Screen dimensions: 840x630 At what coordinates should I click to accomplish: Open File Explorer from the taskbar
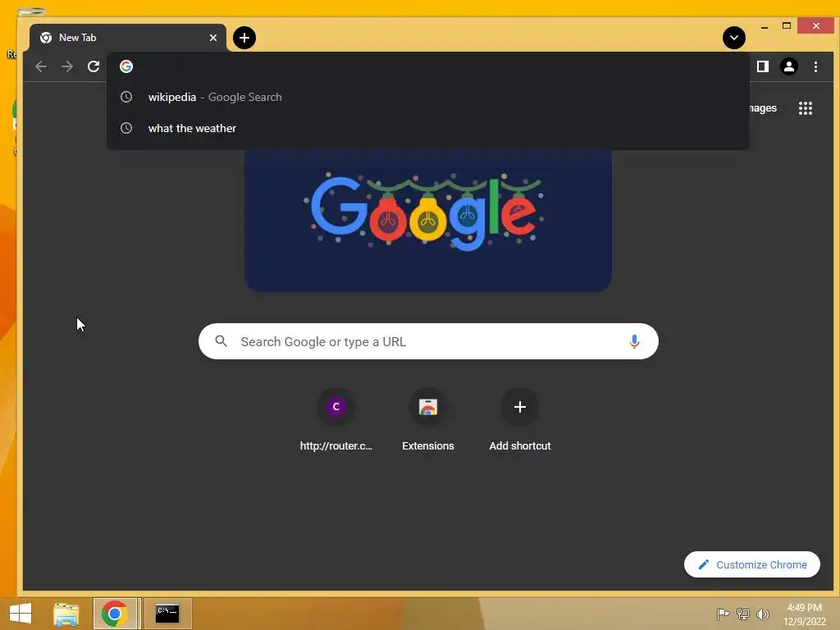pyautogui.click(x=66, y=614)
